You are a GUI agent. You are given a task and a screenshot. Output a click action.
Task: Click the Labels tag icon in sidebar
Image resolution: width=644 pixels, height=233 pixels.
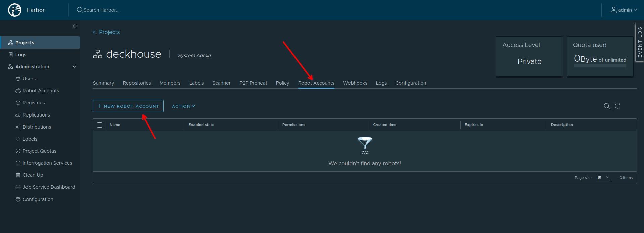click(x=18, y=139)
